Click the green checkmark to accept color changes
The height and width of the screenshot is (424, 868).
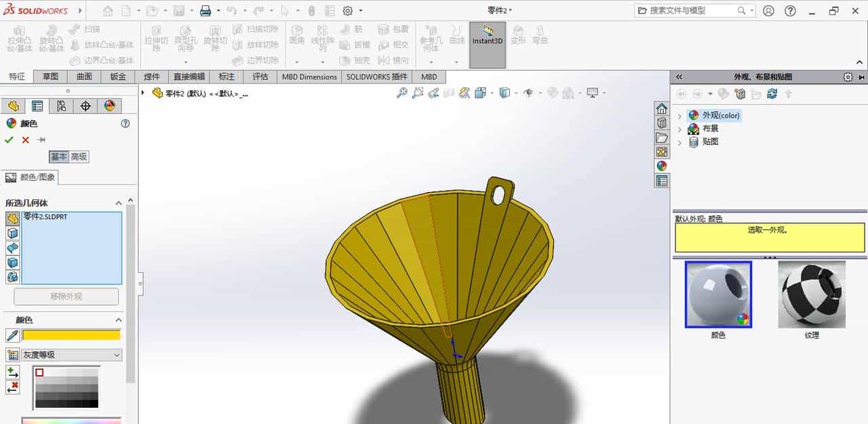[x=9, y=140]
